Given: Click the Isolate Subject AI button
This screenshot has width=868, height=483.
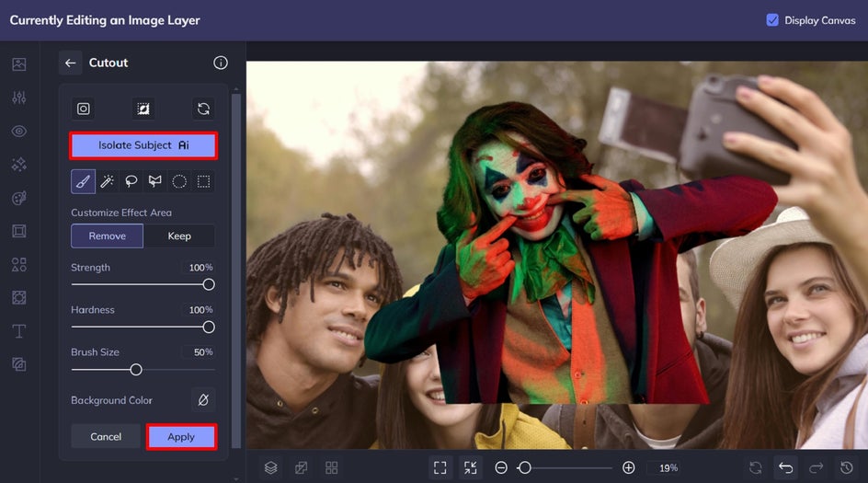Looking at the screenshot, I should (x=143, y=145).
